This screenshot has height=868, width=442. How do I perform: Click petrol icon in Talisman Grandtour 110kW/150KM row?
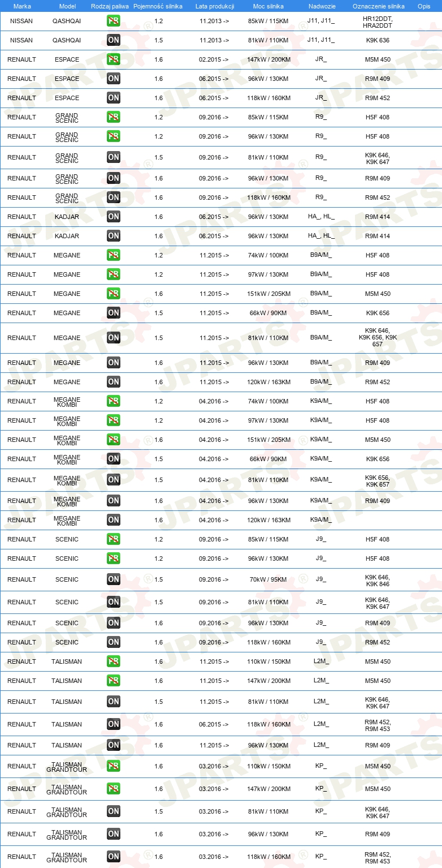(x=114, y=766)
